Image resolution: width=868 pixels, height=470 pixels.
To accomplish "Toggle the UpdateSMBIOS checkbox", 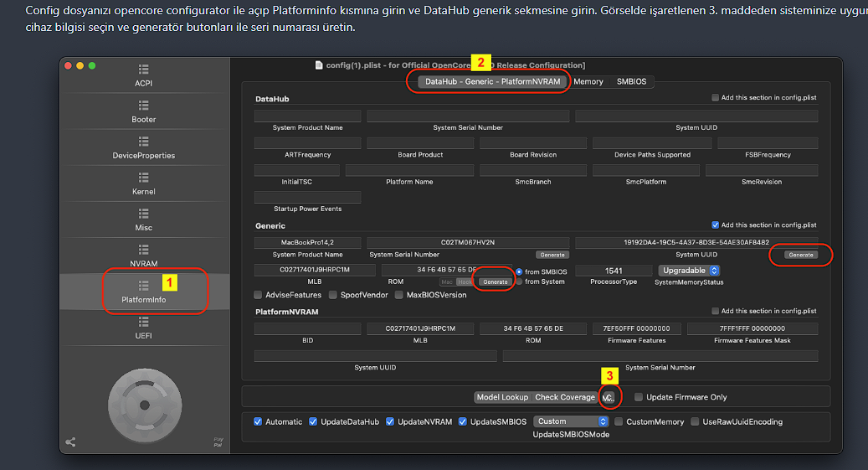I will click(x=463, y=421).
